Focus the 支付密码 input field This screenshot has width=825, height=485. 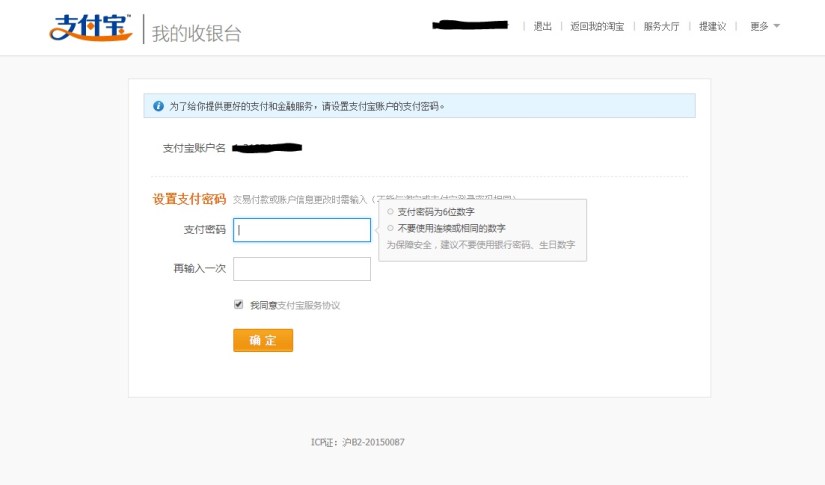tap(302, 230)
